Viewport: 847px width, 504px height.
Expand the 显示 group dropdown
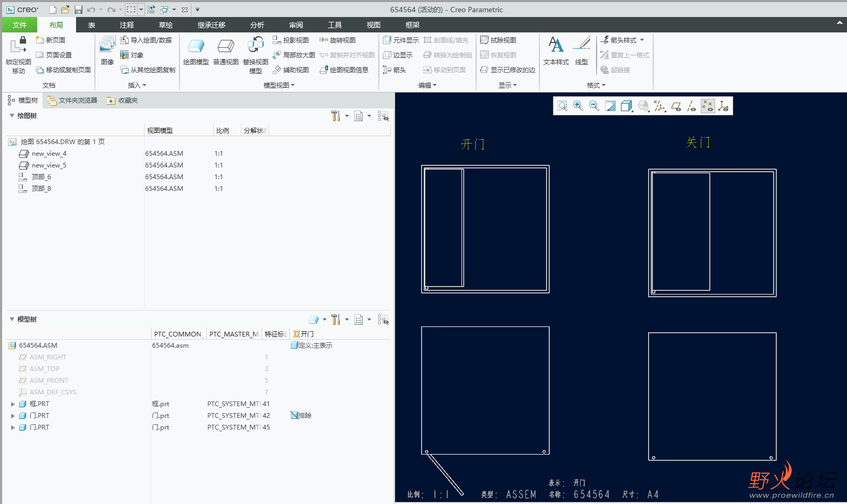click(508, 85)
